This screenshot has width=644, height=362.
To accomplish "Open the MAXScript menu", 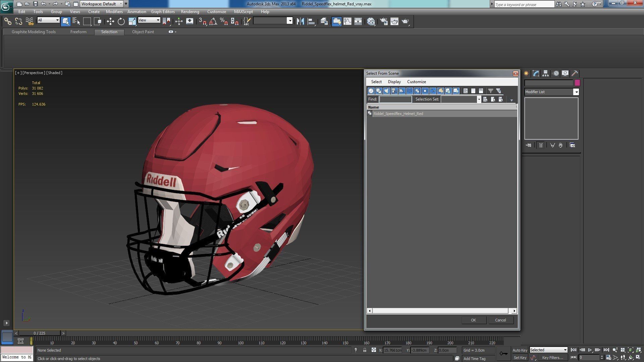I will point(243,12).
